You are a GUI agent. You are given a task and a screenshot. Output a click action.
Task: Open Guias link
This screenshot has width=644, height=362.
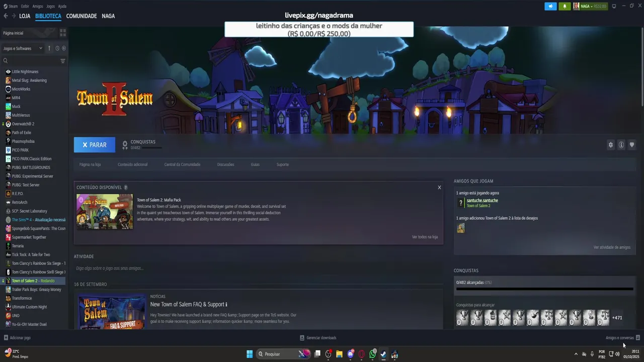tap(255, 164)
